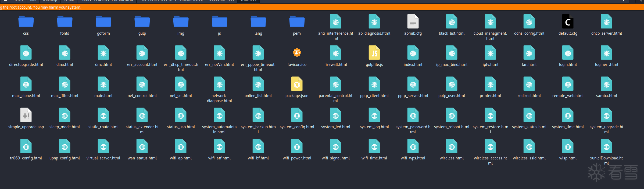The height and width of the screenshot is (189, 644).
Task: Click the ap_diagnosis.html file name
Action: [374, 33]
